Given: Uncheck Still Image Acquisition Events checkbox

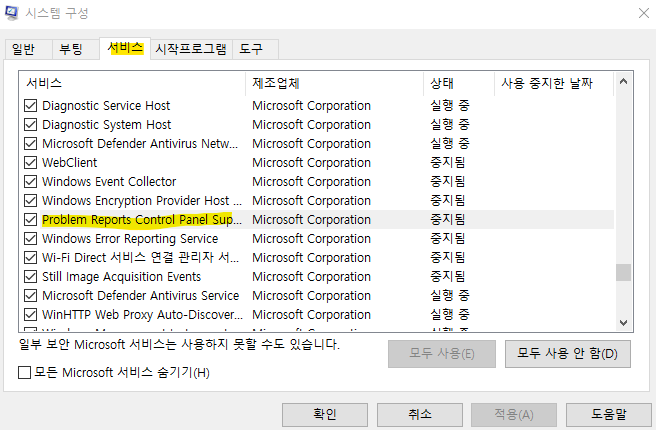Looking at the screenshot, I should pyautogui.click(x=31, y=276).
